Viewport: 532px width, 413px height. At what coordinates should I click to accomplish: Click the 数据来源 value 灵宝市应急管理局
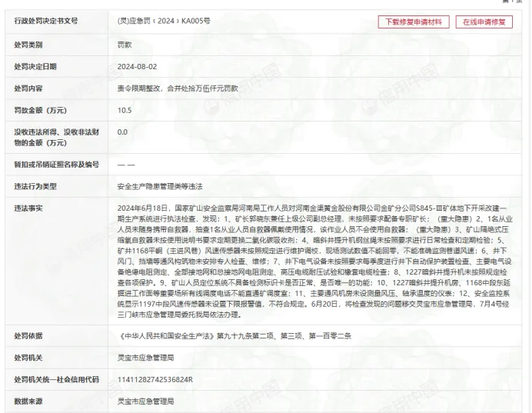[x=145, y=401]
